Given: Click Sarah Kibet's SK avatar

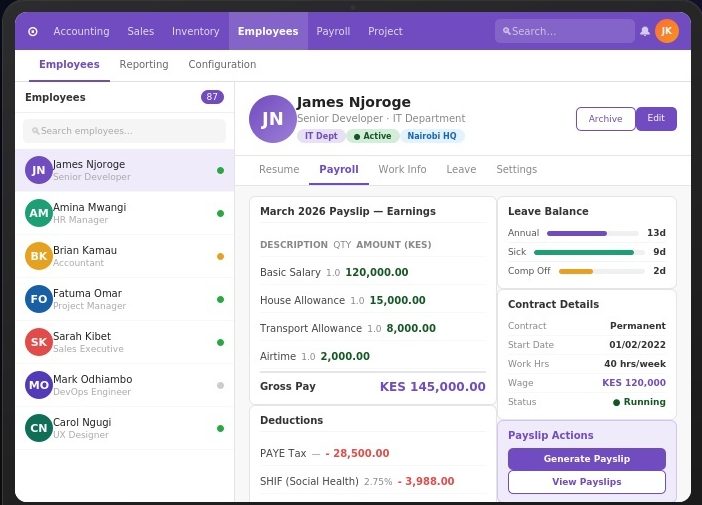Looking at the screenshot, I should 39,342.
